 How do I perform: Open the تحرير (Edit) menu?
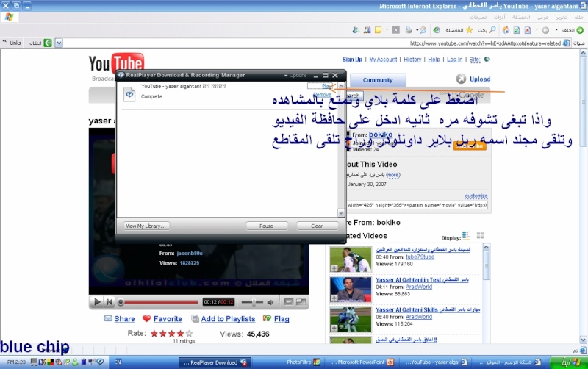pyautogui.click(x=562, y=17)
